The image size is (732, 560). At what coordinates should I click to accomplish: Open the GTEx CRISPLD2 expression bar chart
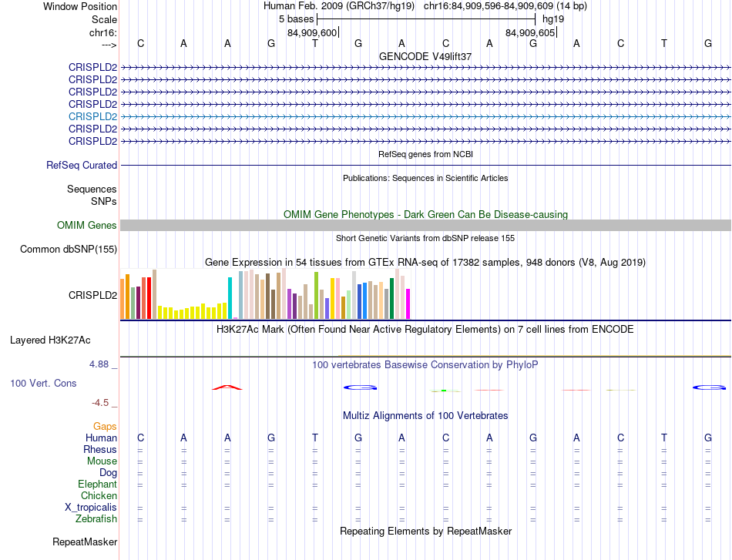click(x=265, y=294)
